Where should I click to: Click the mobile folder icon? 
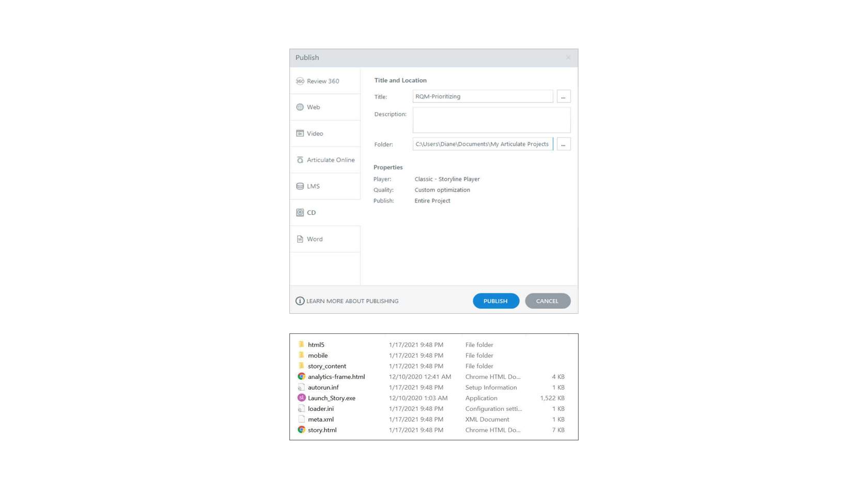coord(301,355)
